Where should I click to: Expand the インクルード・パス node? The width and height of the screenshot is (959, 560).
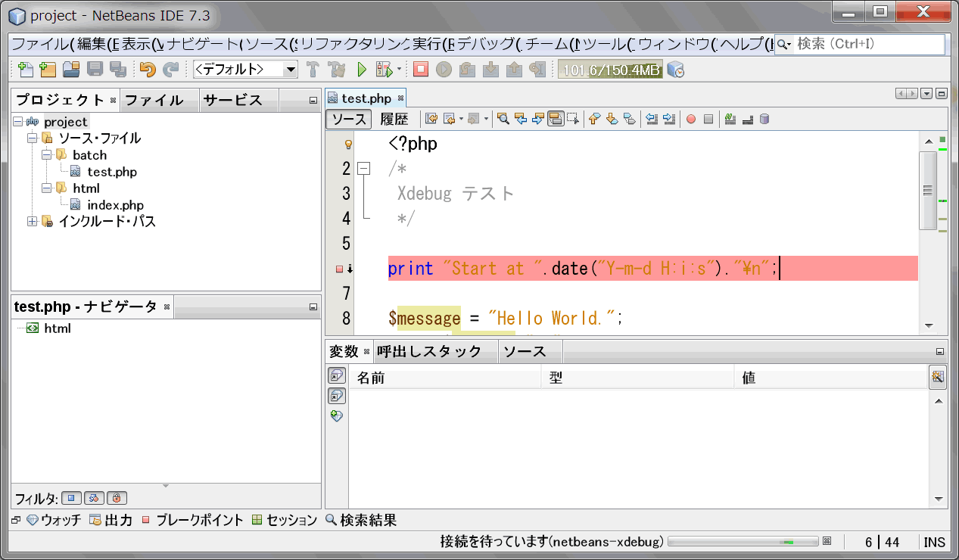click(x=32, y=222)
